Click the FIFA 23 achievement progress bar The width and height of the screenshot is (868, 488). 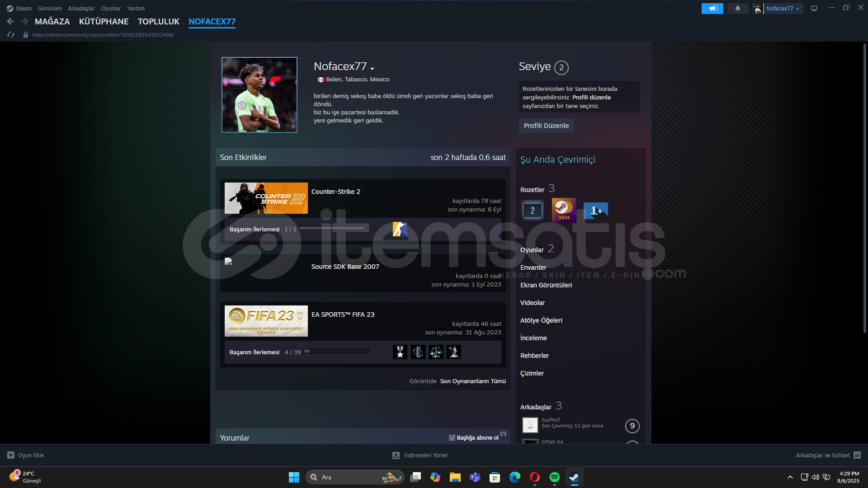coord(337,352)
